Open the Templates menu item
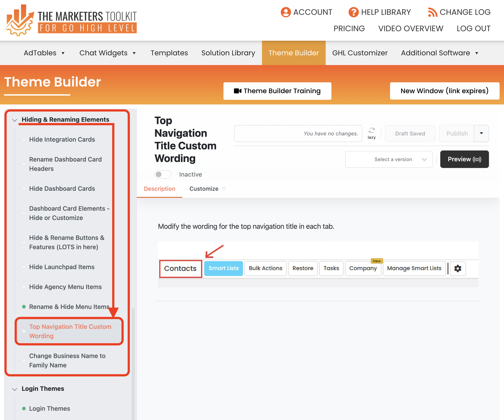The height and width of the screenshot is (420, 504). pos(169,53)
